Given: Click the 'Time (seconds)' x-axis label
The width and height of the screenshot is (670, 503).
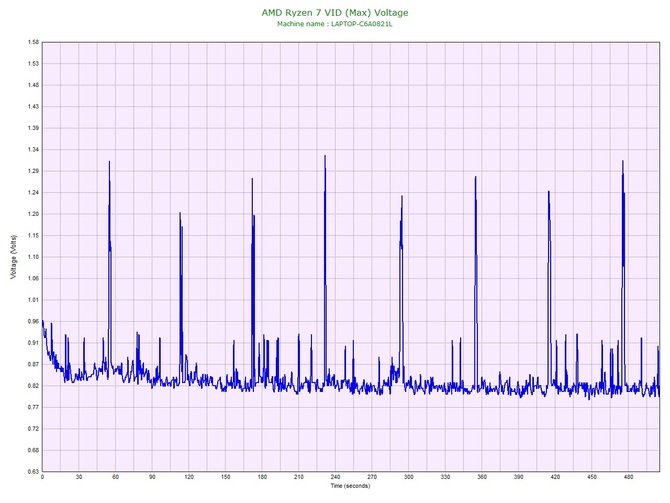Looking at the screenshot, I should [350, 486].
